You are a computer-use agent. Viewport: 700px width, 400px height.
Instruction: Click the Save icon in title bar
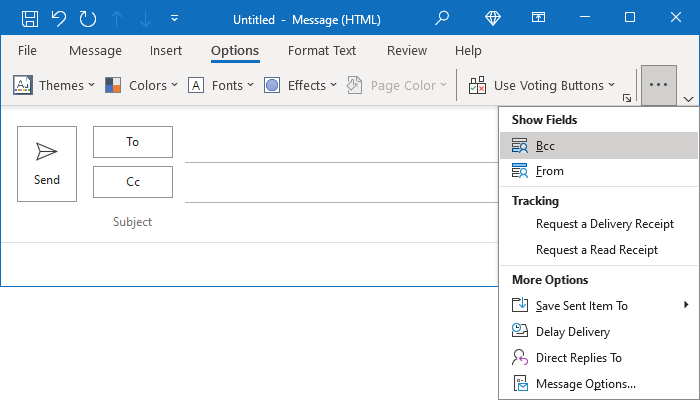pyautogui.click(x=30, y=19)
